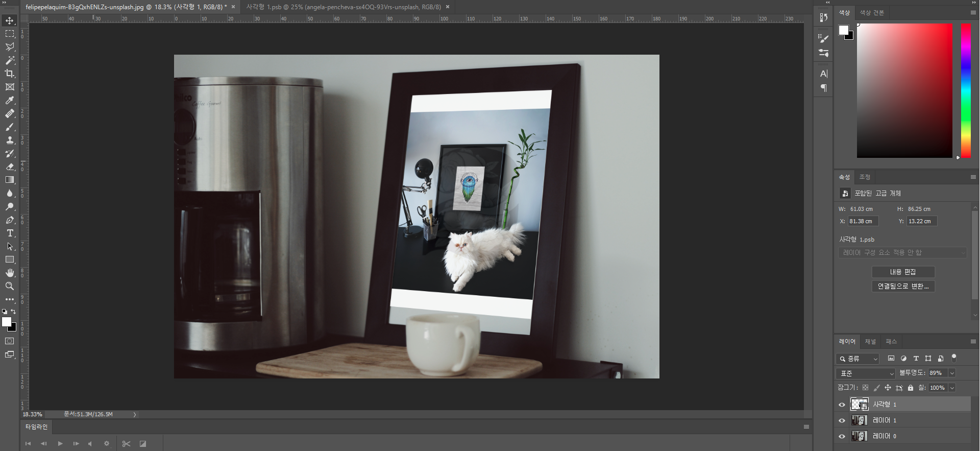Viewport: 980px width, 451px height.
Task: Switch to the 색상 견본 swatches tab
Action: click(x=872, y=13)
